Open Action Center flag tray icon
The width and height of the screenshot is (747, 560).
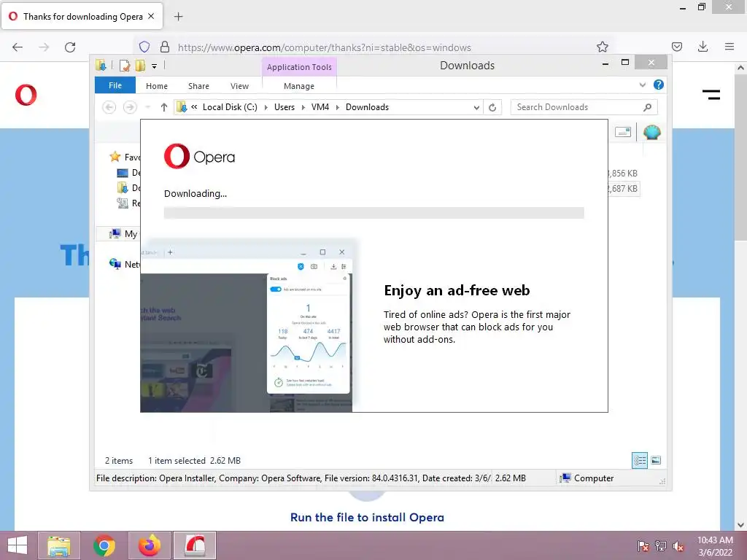643,546
